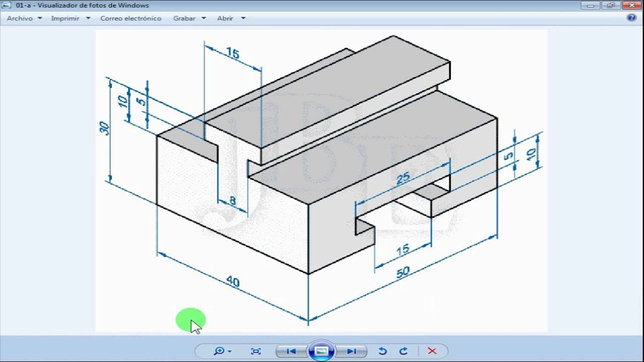Rotate the image counterclockwise
Screen dimensions: 644x362
(x=382, y=351)
